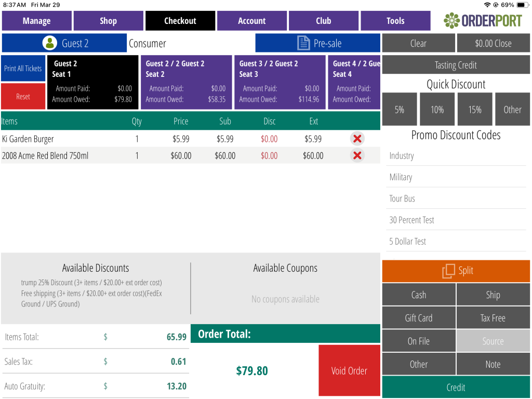
Task: Click Print All Tickets
Action: 23,69
